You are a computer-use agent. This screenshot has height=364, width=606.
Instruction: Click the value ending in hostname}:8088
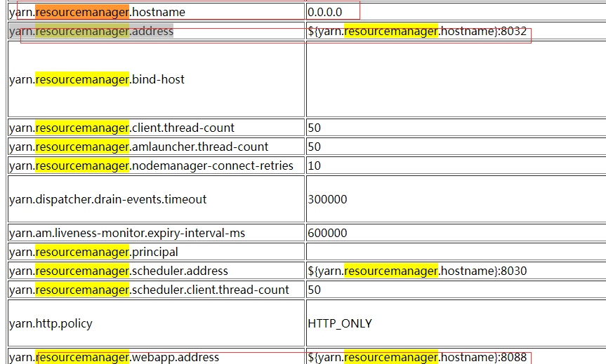[x=417, y=357]
